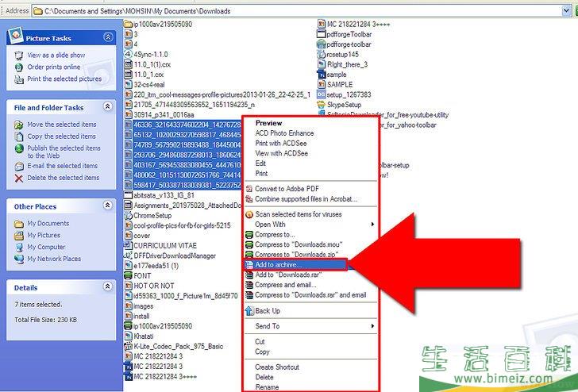The height and width of the screenshot is (392, 578).
Task: Click the Scan selected items for viruses icon
Action: (x=249, y=214)
